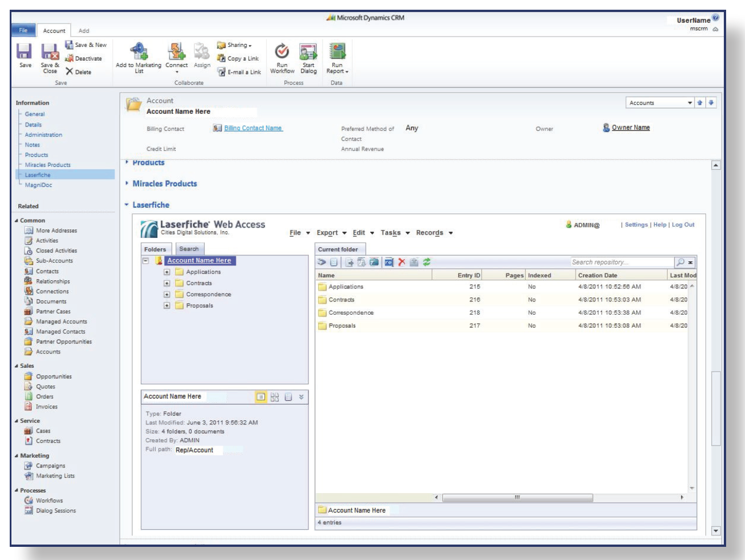Screen dimensions: 745x560
Task: Click the magnifier search repository button
Action: click(680, 262)
